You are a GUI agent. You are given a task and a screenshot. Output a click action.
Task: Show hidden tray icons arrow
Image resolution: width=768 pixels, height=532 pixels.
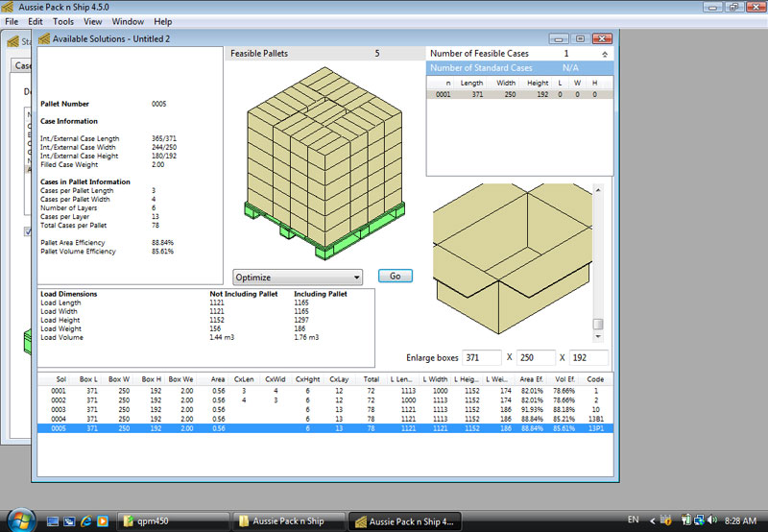click(653, 520)
